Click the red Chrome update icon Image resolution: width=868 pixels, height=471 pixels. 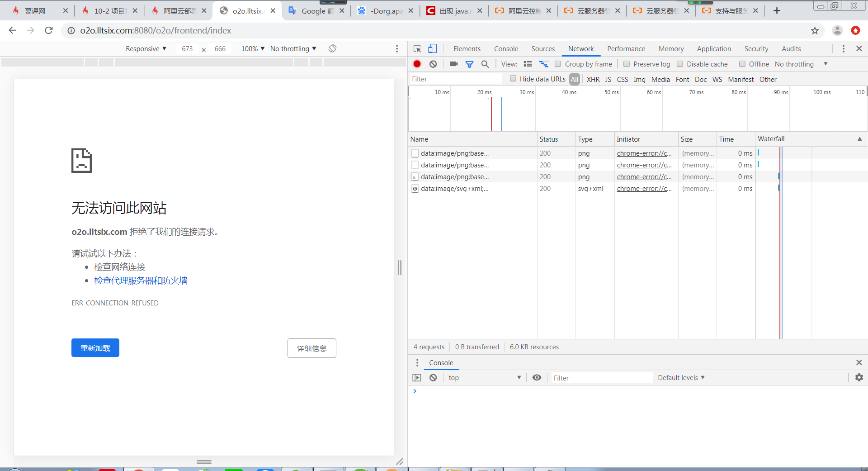(x=855, y=30)
